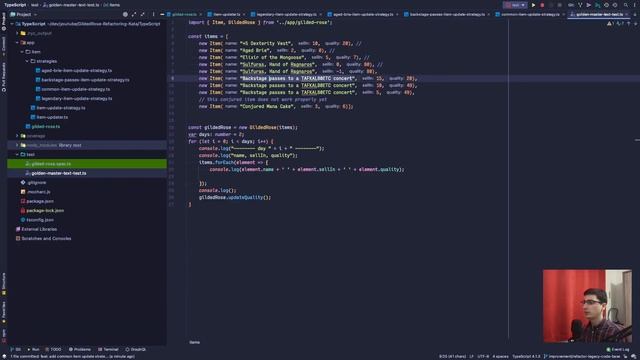The height and width of the screenshot is (360, 640).
Task: Click the collapse all icon in Project panel
Action: pyautogui.click(x=142, y=14)
